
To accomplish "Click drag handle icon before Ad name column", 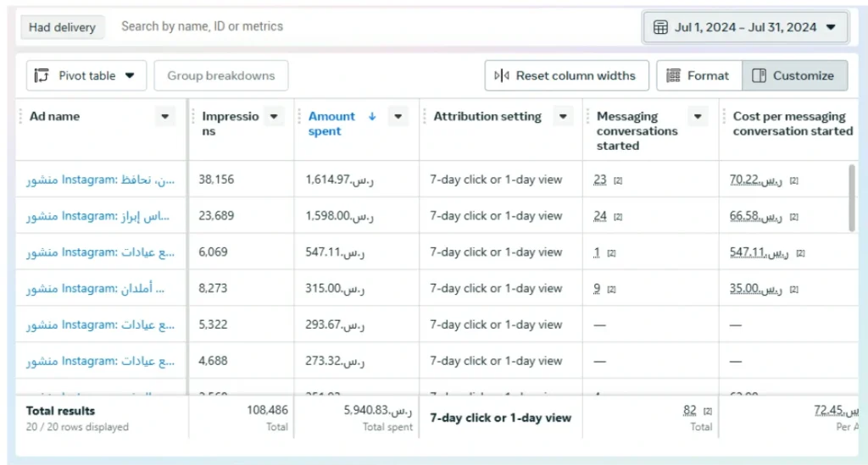I will coord(20,116).
